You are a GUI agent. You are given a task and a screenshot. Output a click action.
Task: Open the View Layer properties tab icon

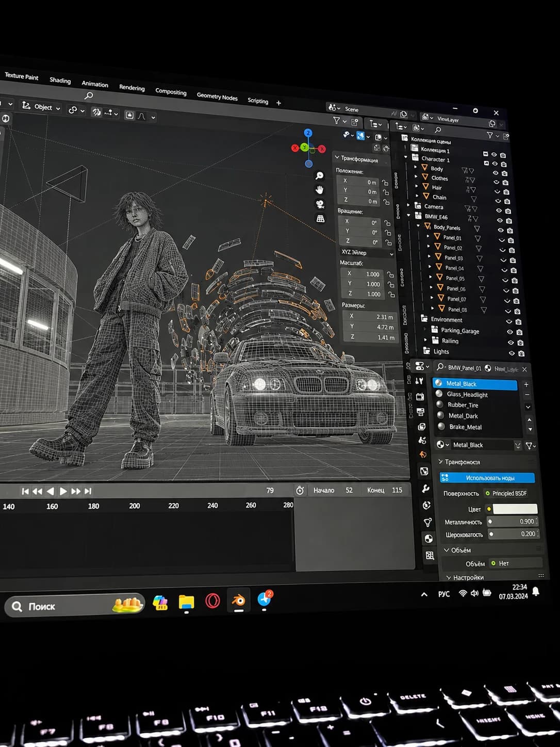(x=422, y=427)
